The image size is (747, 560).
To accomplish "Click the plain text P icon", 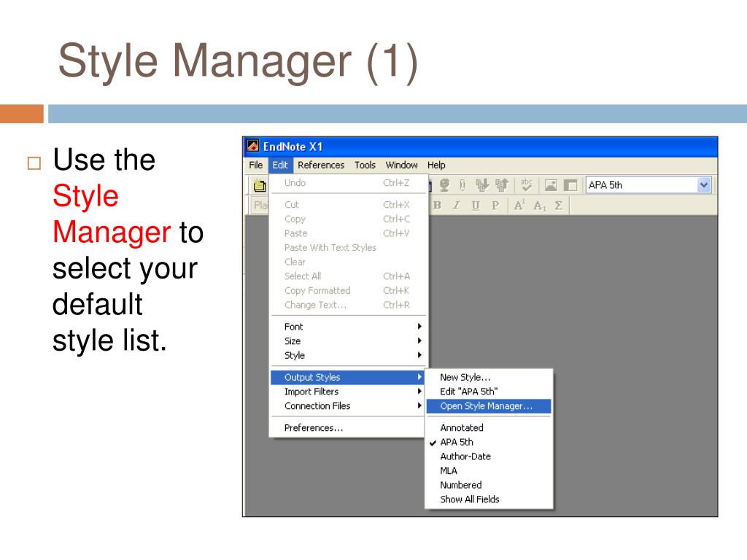I will [495, 205].
